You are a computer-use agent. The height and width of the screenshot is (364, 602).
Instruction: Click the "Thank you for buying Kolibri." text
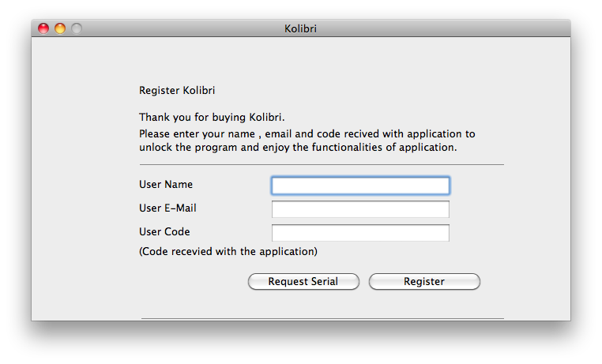pyautogui.click(x=212, y=118)
